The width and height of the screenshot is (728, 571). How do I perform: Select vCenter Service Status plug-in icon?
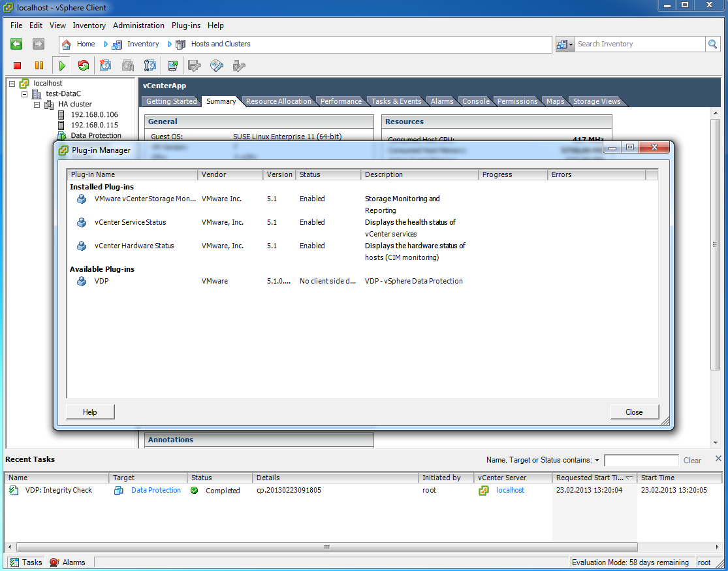[x=82, y=223]
